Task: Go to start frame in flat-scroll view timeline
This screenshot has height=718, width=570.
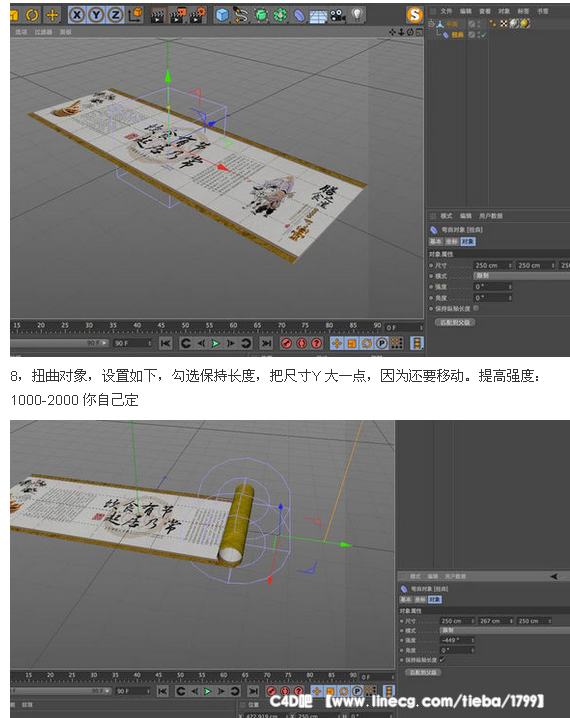Action: tap(165, 343)
